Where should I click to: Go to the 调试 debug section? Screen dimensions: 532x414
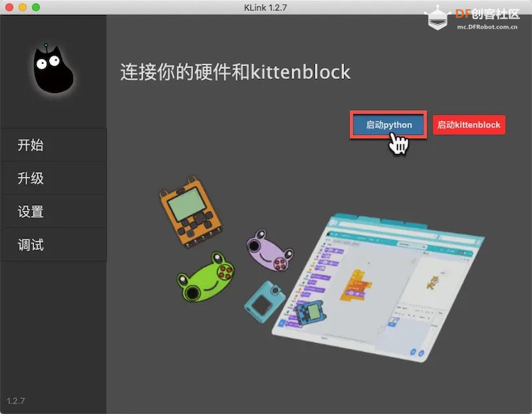(53, 245)
